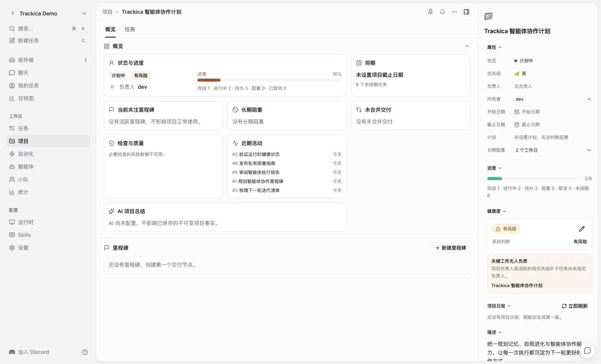Select Projects (项目) in the sidebar

(48, 141)
